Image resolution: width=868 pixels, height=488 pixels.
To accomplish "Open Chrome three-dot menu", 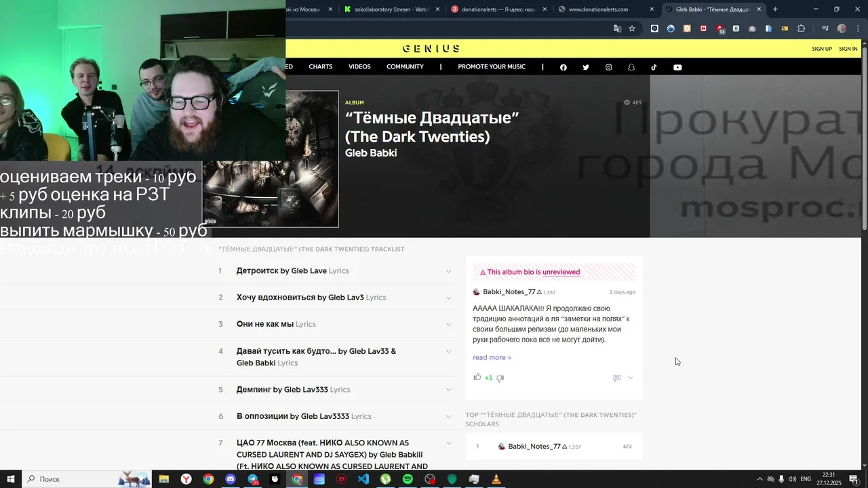I will pyautogui.click(x=856, y=28).
